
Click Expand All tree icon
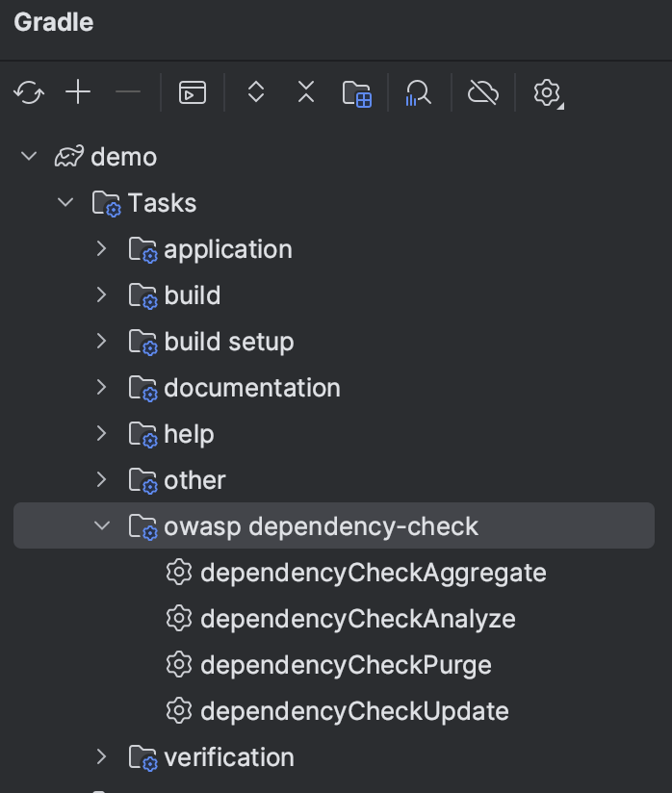[256, 92]
